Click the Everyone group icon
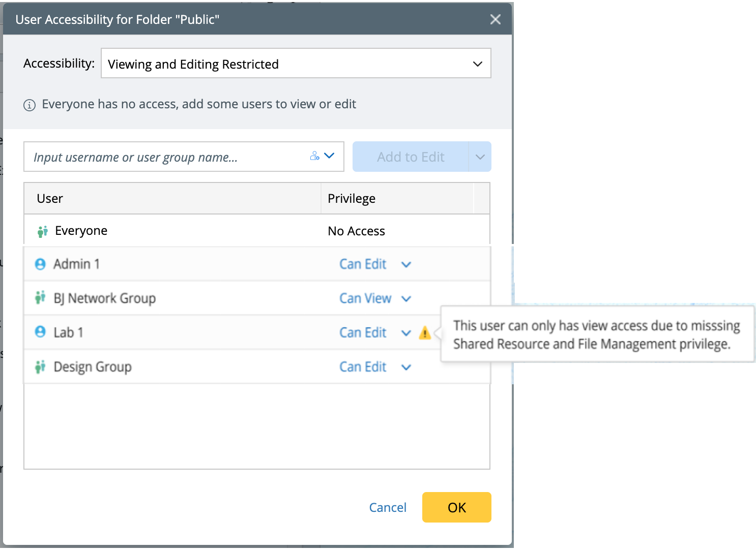Screen dimensions: 756x551 pyautogui.click(x=43, y=232)
